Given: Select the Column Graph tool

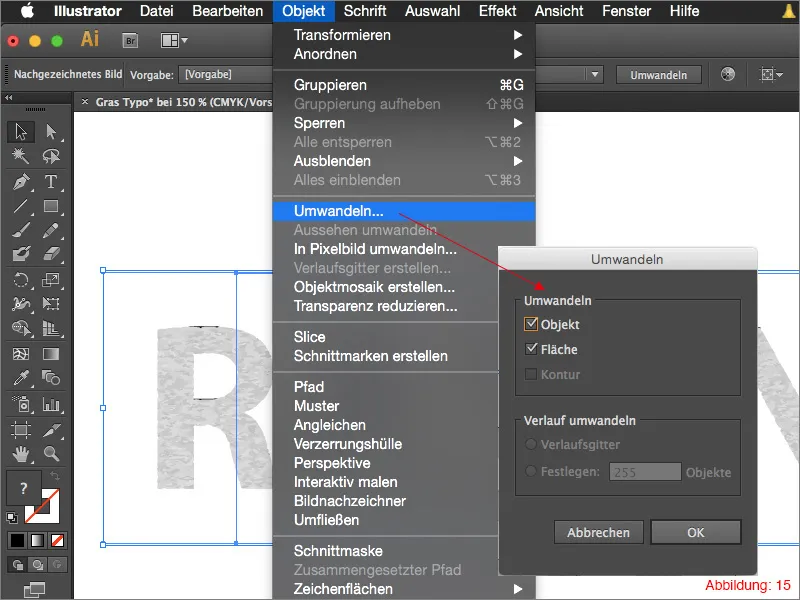Looking at the screenshot, I should [51, 404].
